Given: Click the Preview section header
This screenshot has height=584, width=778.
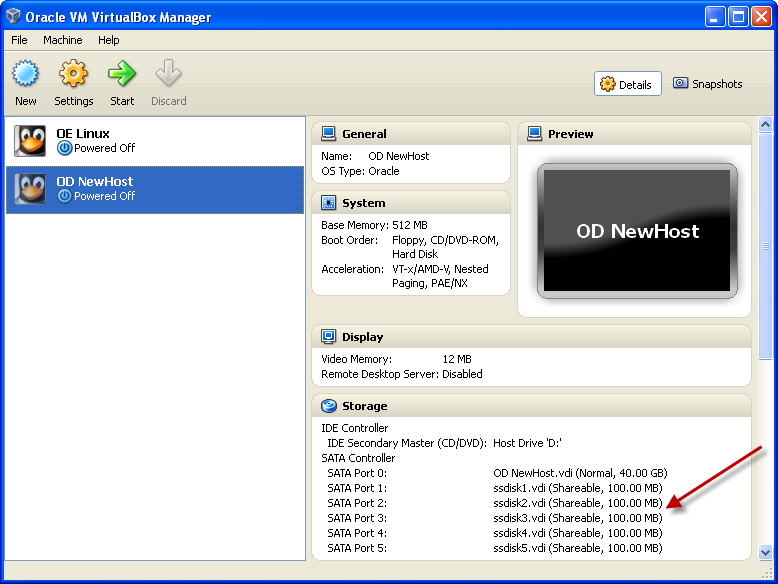Looking at the screenshot, I should (x=634, y=134).
